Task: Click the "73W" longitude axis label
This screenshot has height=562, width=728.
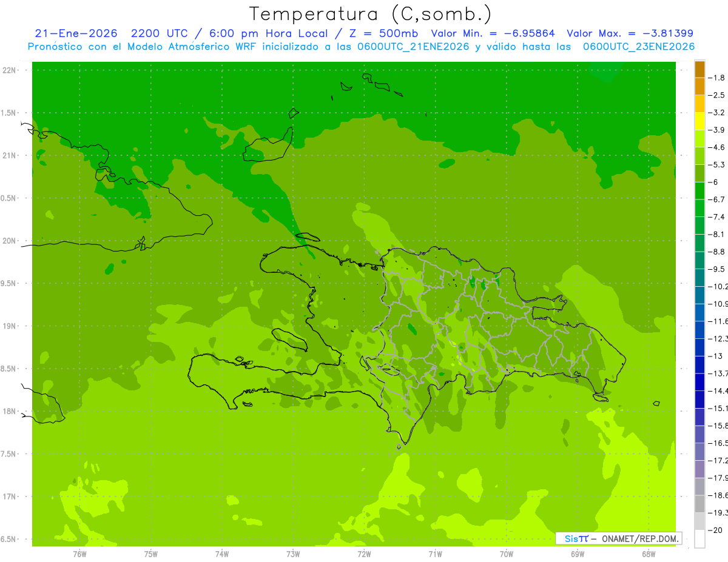Action: click(293, 554)
